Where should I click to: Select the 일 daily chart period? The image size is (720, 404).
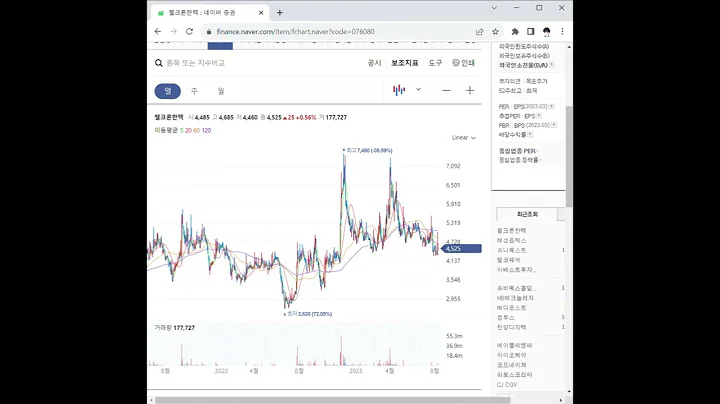click(168, 91)
